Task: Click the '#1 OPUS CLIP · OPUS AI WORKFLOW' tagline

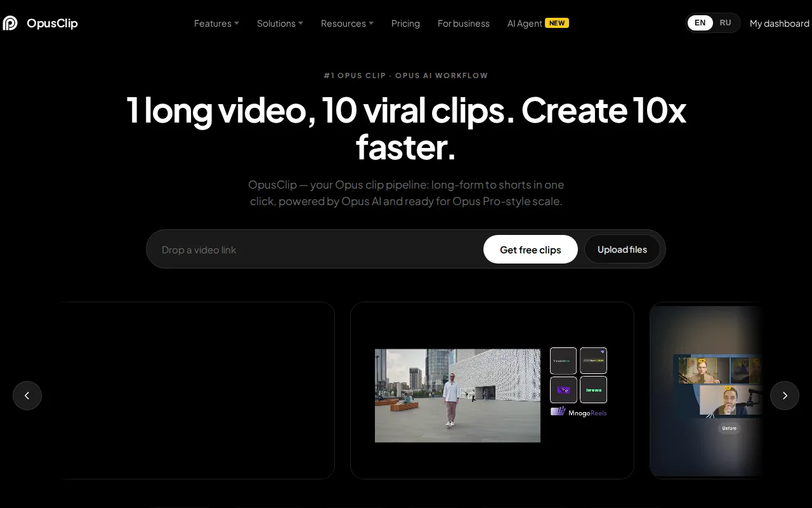Action: pos(406,76)
